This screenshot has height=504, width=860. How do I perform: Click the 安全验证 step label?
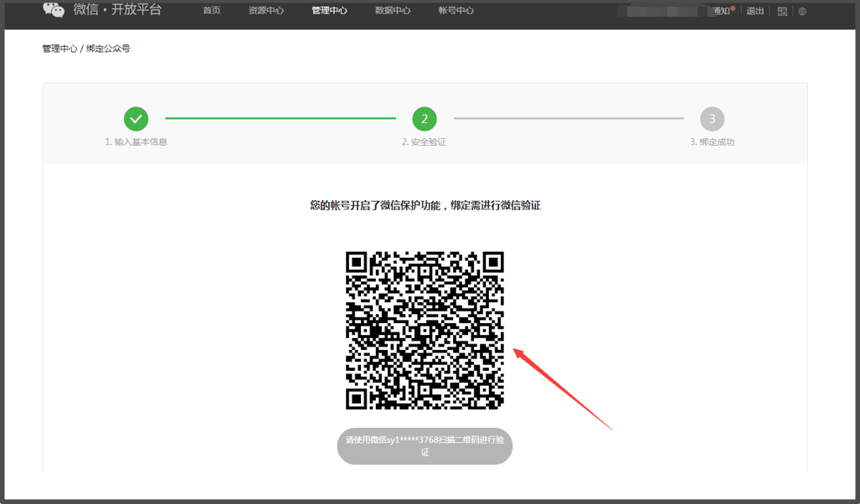coord(424,142)
